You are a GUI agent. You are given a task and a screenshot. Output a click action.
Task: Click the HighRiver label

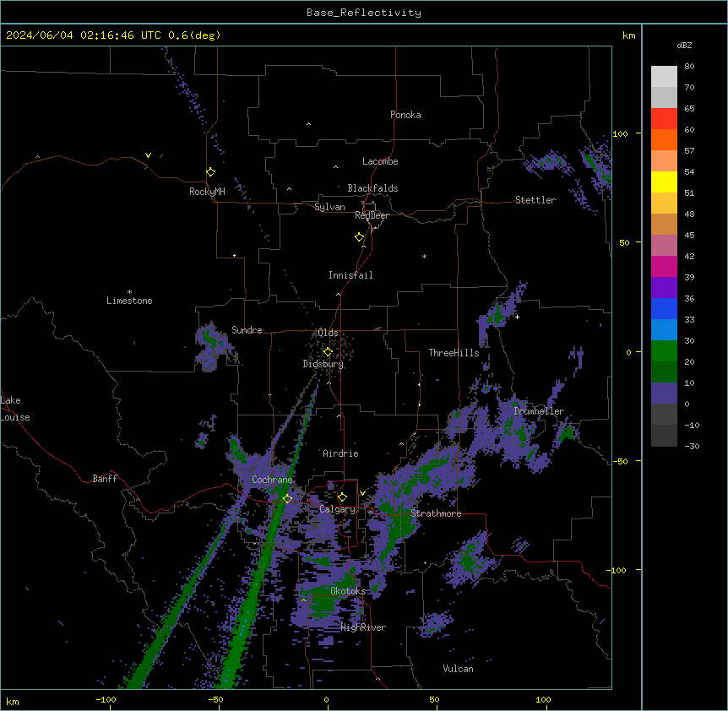(x=363, y=627)
